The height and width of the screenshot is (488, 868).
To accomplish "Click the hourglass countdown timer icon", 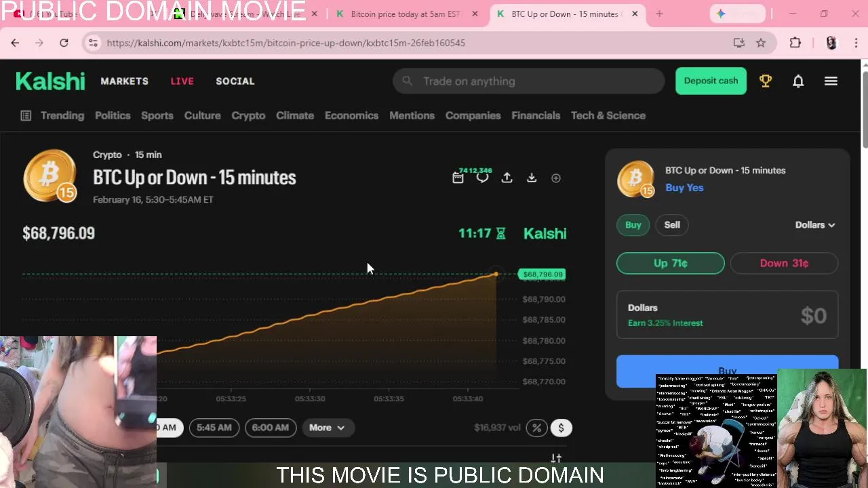I will click(x=501, y=233).
